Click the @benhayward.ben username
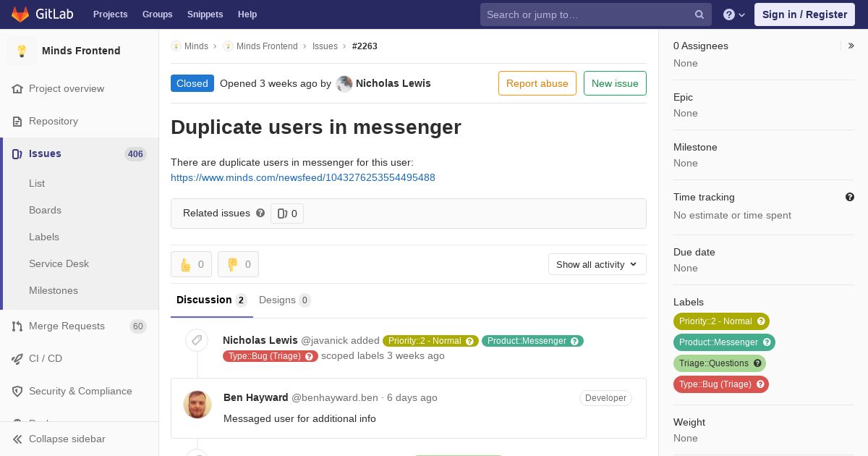This screenshot has width=868, height=456. point(335,397)
